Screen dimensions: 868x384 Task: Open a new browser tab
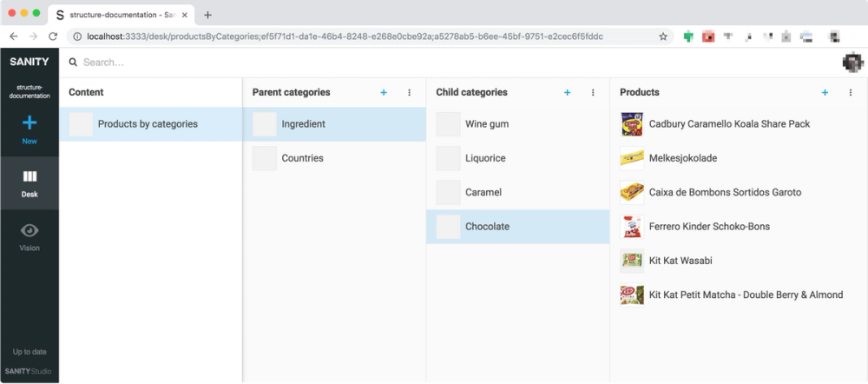(x=207, y=15)
